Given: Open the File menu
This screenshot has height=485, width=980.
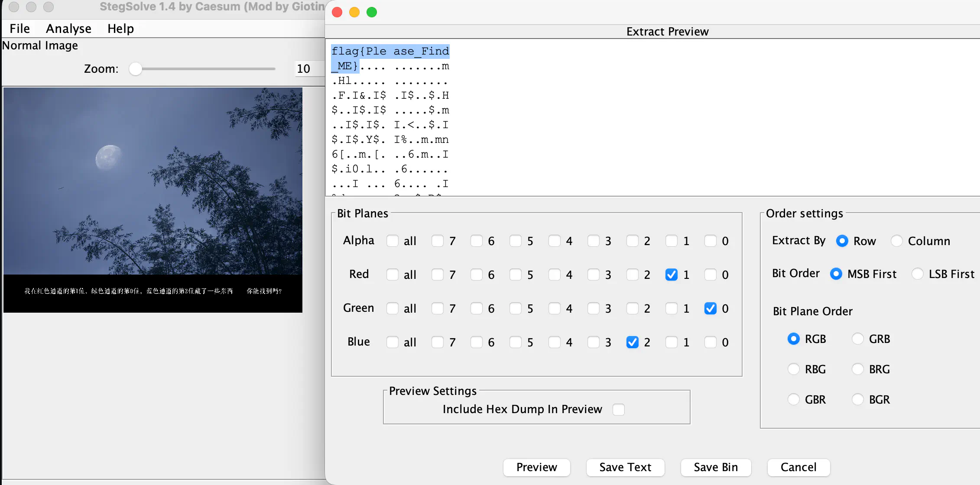Looking at the screenshot, I should [x=19, y=29].
